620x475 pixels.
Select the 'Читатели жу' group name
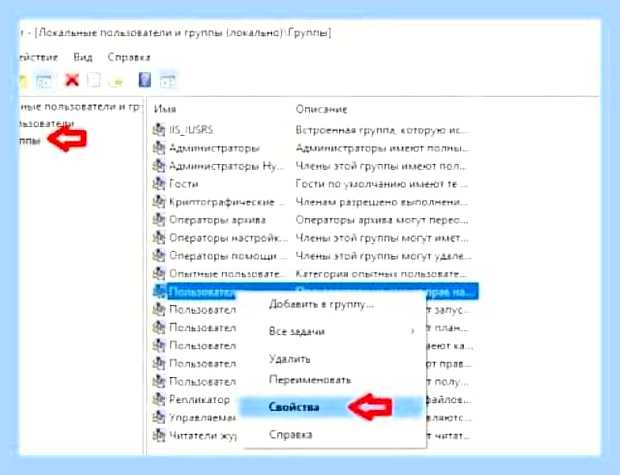point(203,435)
